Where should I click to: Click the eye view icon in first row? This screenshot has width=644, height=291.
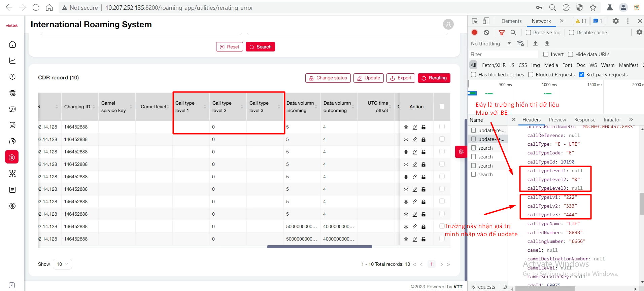point(406,127)
